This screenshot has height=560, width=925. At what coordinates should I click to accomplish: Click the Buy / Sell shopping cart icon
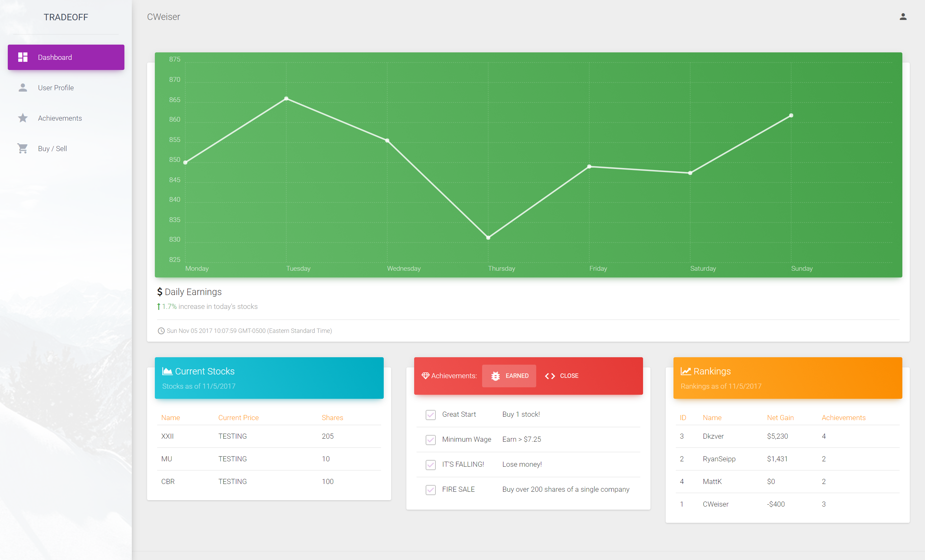pyautogui.click(x=23, y=148)
